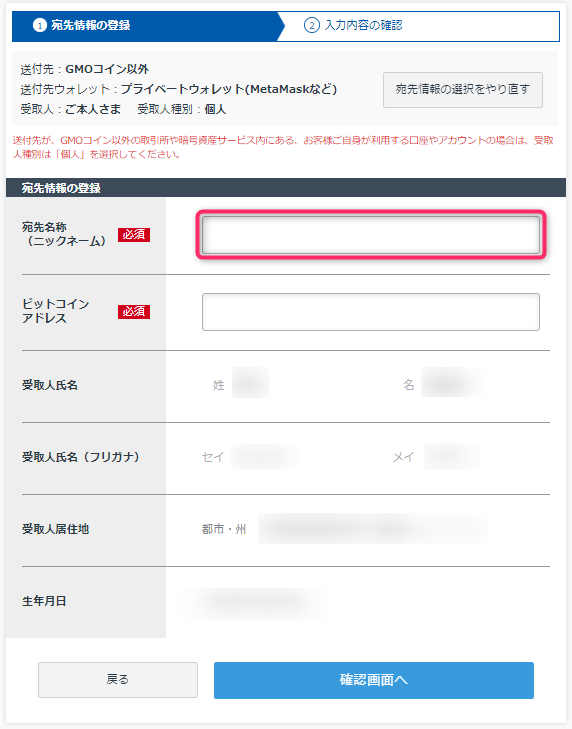Click the blurred 姓 surname value
Screen dimensions: 572x729
click(x=250, y=383)
